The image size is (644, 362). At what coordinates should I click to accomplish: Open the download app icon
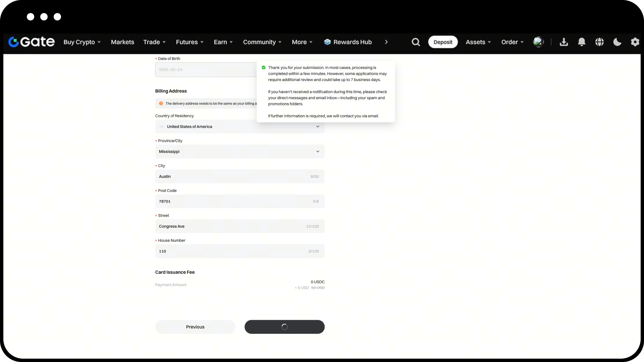click(x=564, y=42)
